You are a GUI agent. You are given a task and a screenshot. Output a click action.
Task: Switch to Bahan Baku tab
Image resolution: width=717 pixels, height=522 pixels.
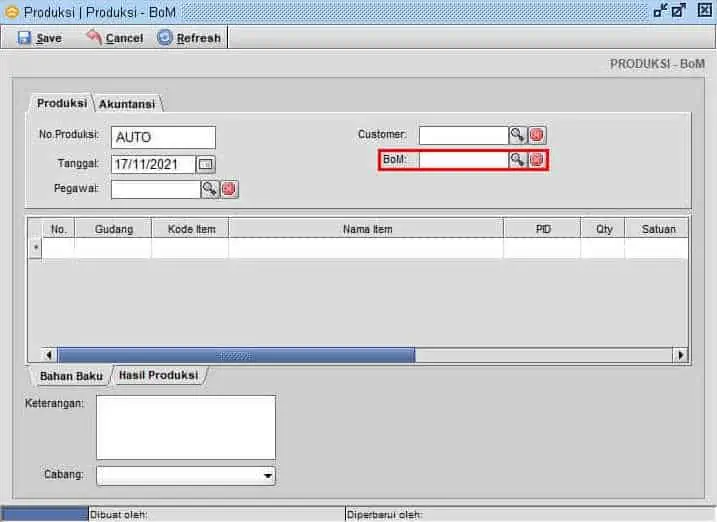point(70,377)
